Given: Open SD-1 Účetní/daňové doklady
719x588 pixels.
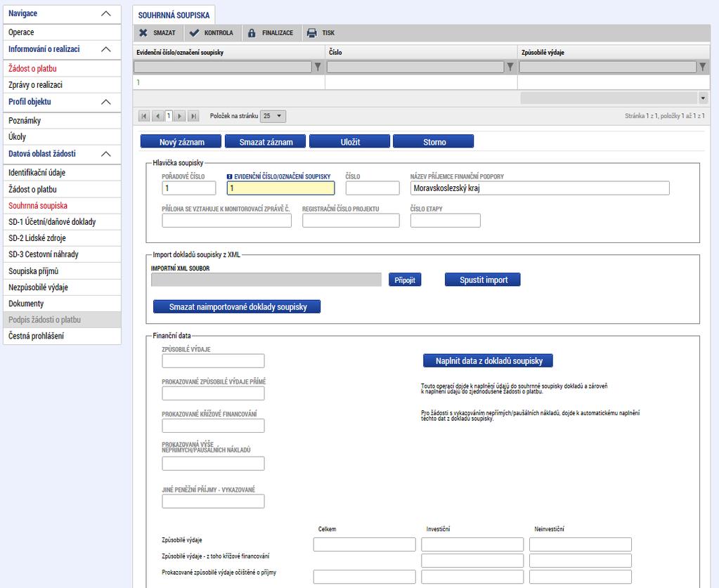Looking at the screenshot, I should click(62, 222).
